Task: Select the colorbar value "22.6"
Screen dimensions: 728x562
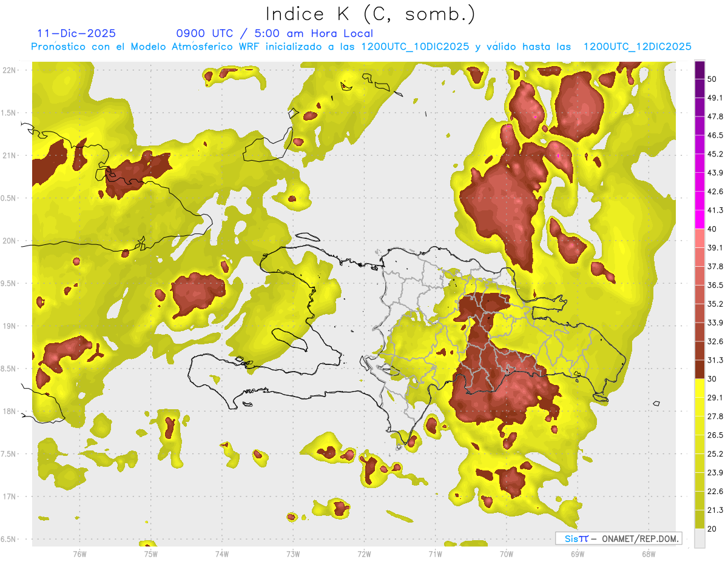Action: [715, 491]
